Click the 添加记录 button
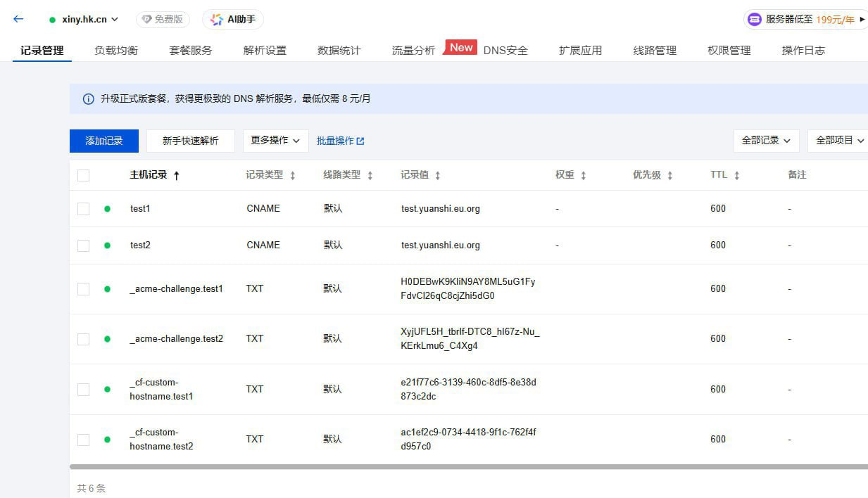Viewport: 868px width, 498px height. pyautogui.click(x=104, y=141)
